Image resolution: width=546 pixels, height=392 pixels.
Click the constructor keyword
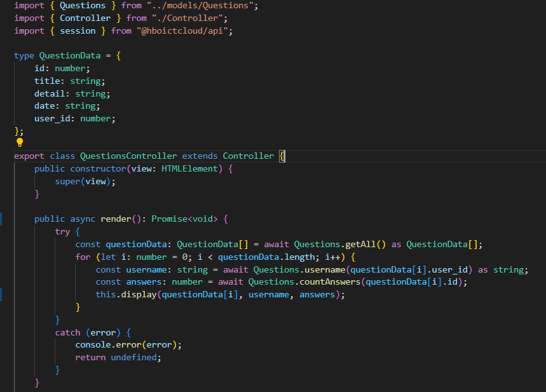[x=98, y=168]
